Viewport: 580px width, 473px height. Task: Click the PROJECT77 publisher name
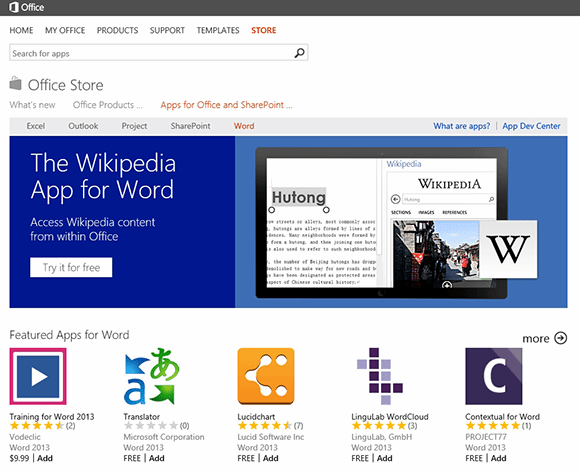pos(486,437)
